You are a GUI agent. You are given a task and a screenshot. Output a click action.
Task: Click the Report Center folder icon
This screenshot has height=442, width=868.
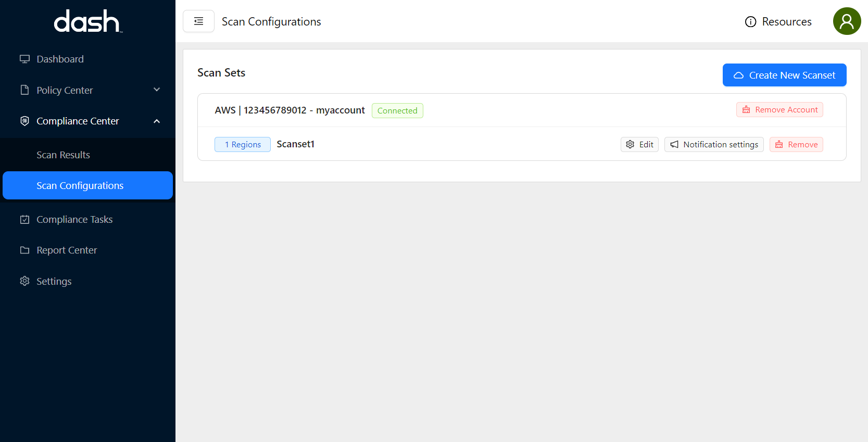click(24, 250)
